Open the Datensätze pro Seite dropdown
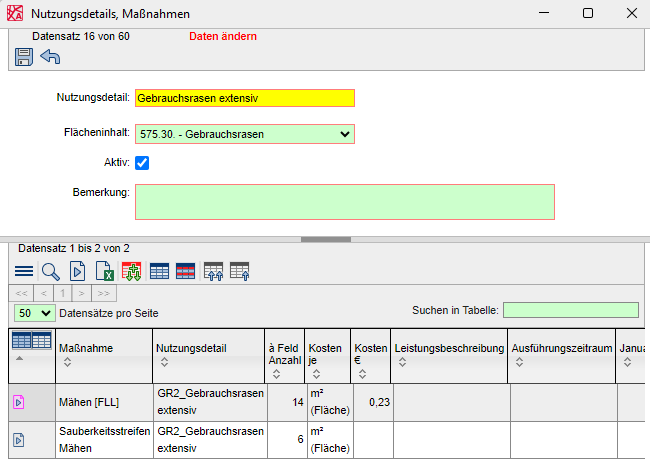This screenshot has width=650, height=476. point(34,313)
